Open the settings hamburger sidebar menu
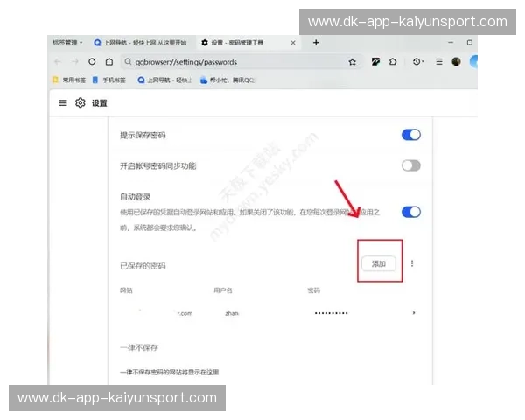This screenshot has width=525, height=420. tap(63, 102)
